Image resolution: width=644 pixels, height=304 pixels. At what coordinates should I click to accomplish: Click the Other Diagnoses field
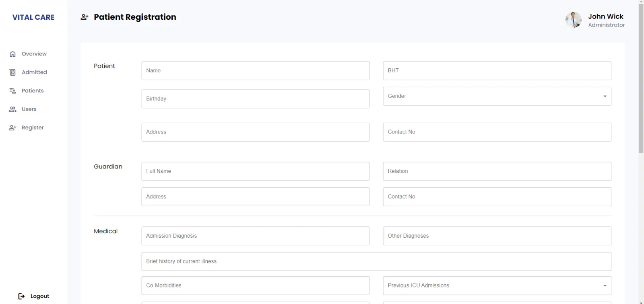pos(497,236)
